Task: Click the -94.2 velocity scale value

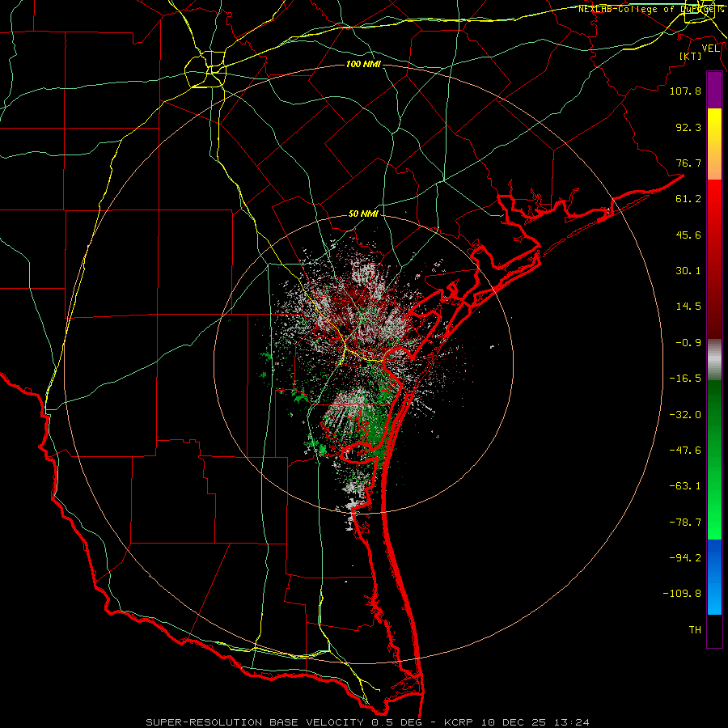Action: tap(685, 558)
